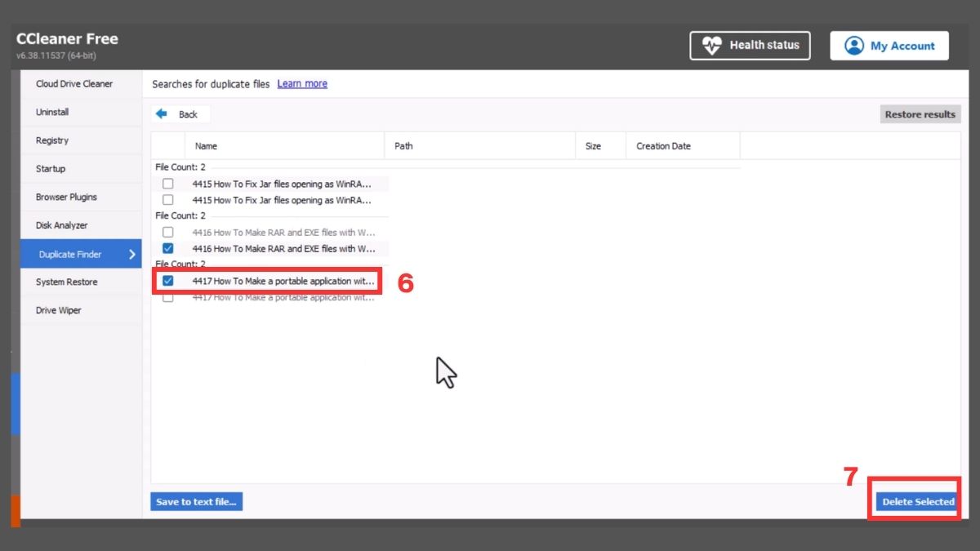
Task: Click version text v6.38.11537 (64-bit)
Action: 56,56
